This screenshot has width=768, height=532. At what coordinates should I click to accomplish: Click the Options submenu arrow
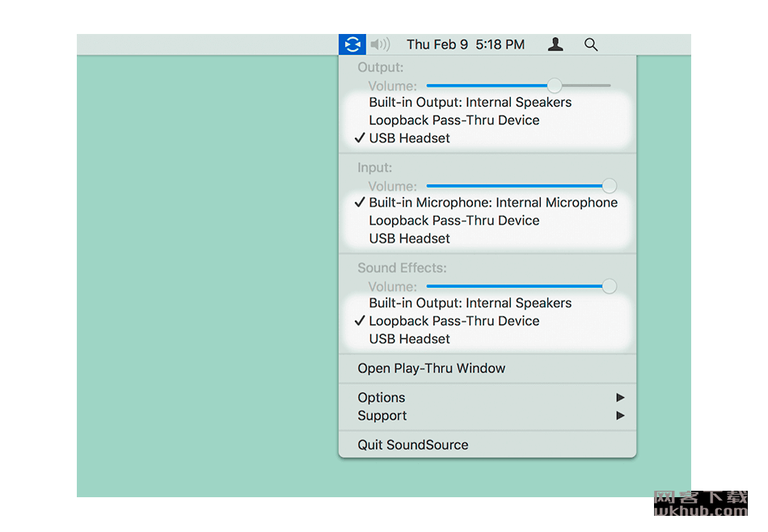[x=620, y=397]
